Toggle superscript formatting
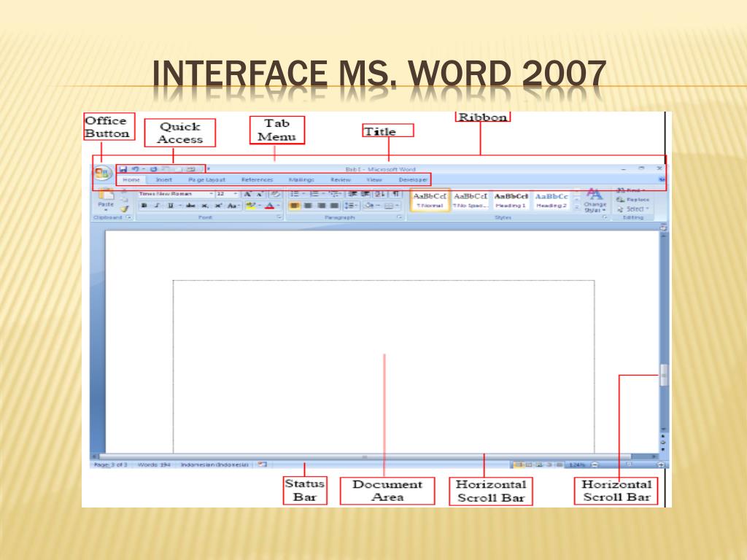 pos(218,206)
